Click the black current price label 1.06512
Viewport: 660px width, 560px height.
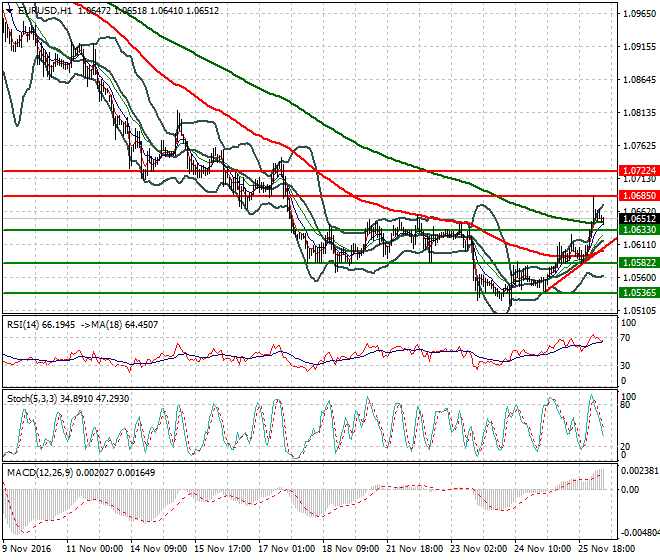click(x=639, y=219)
